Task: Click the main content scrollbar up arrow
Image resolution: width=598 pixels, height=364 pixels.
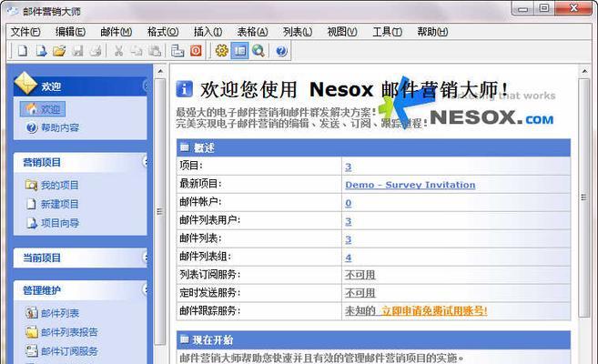Action: [x=583, y=71]
